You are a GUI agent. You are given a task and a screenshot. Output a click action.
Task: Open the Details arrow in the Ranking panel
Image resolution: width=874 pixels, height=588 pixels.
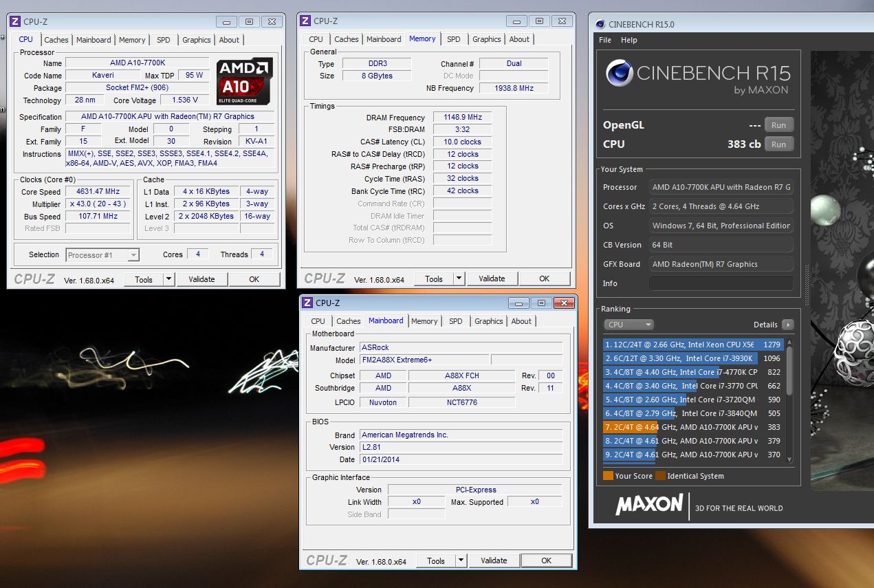coord(787,325)
